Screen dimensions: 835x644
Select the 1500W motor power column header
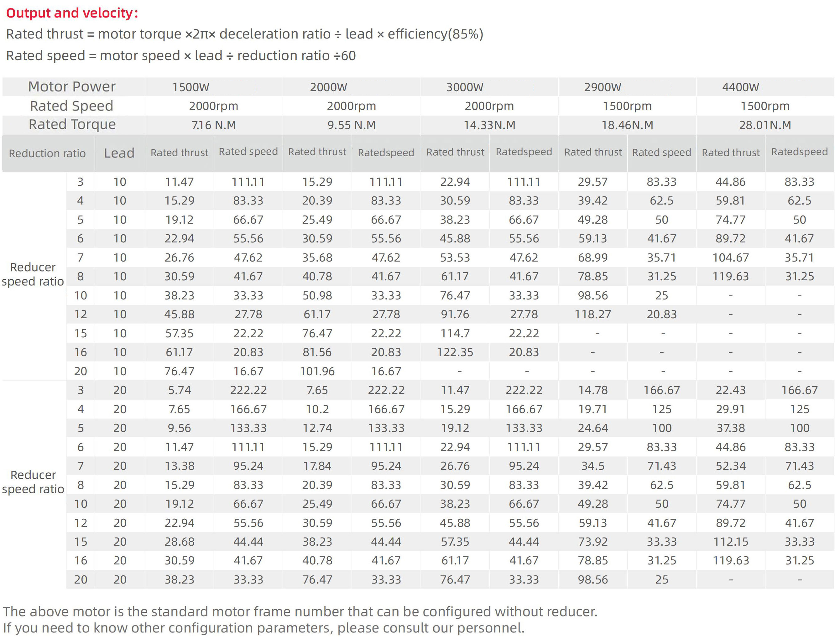(190, 87)
